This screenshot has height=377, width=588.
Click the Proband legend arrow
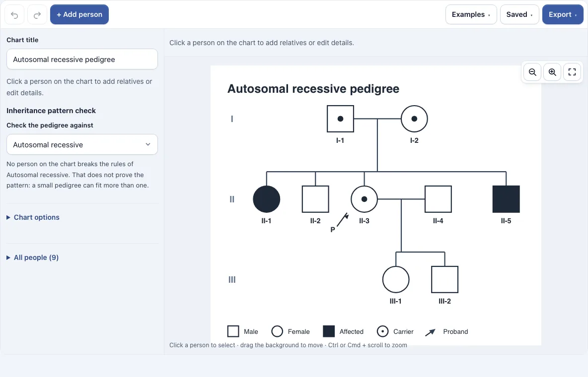point(431,332)
